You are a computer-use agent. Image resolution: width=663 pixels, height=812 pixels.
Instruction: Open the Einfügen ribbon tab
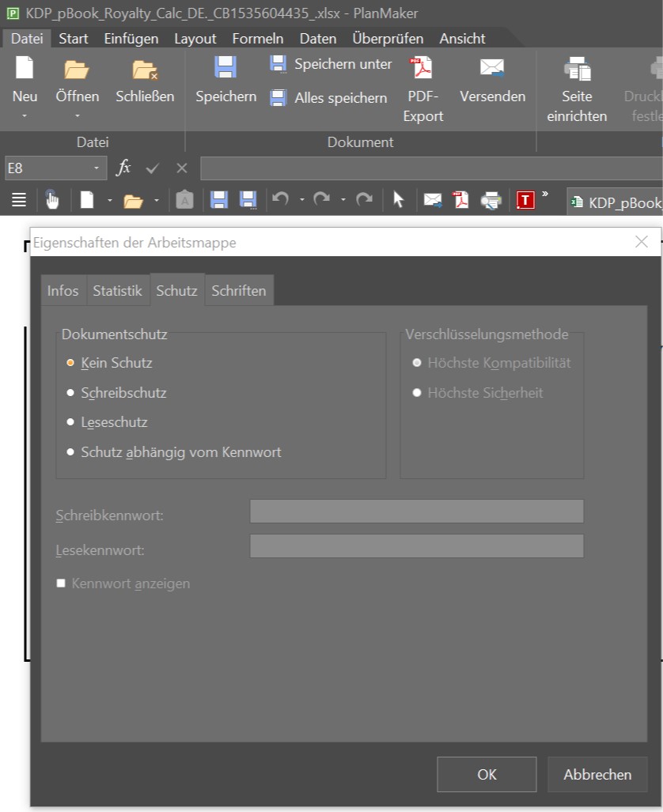131,38
